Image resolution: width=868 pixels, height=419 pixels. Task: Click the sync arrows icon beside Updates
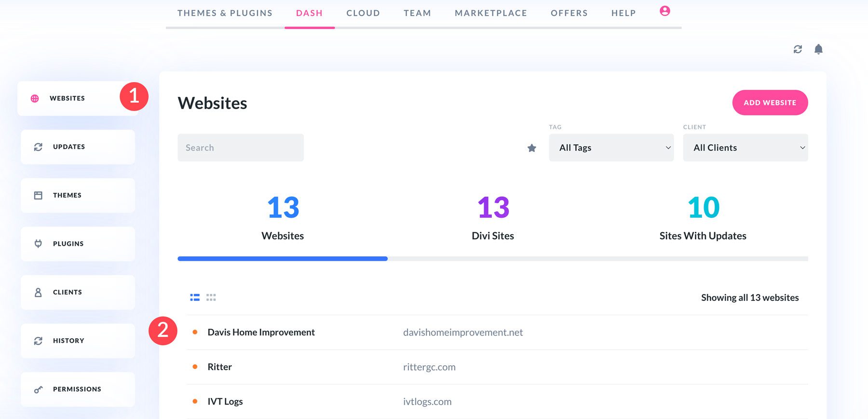[x=38, y=147]
